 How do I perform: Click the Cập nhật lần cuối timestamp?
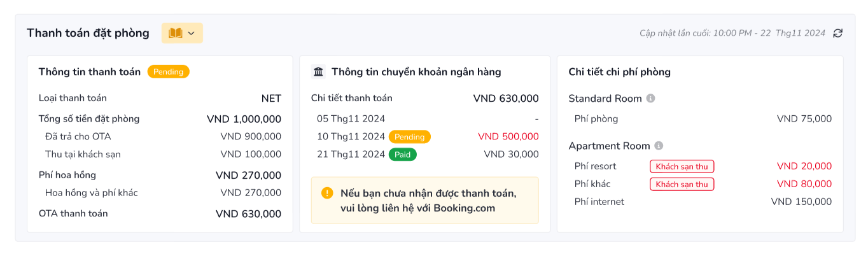[732, 33]
